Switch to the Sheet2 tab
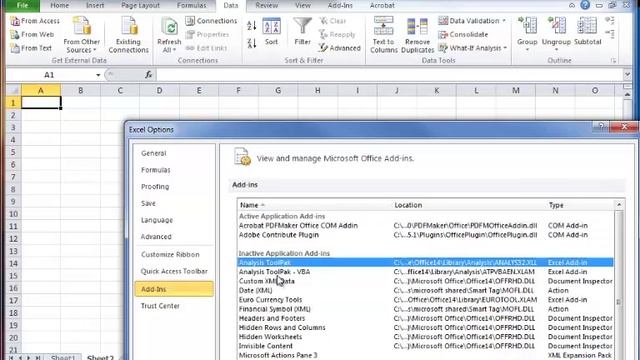Image resolution: width=640 pixels, height=360 pixels. click(100, 358)
